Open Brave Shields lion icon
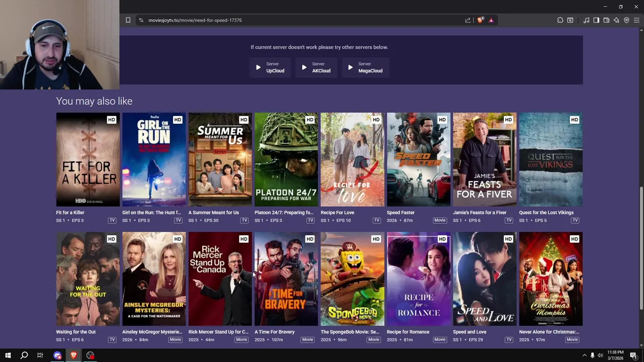Image resolution: width=644 pixels, height=362 pixels. coord(480,20)
